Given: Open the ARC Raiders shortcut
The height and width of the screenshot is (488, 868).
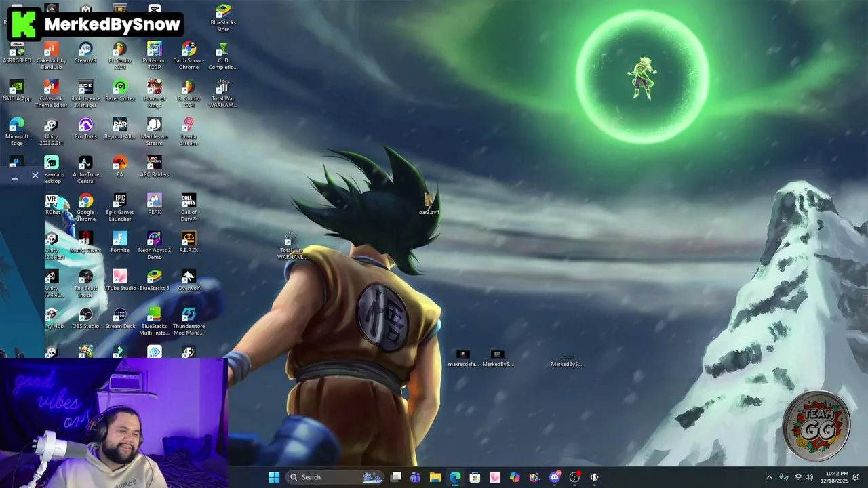Looking at the screenshot, I should [x=154, y=167].
